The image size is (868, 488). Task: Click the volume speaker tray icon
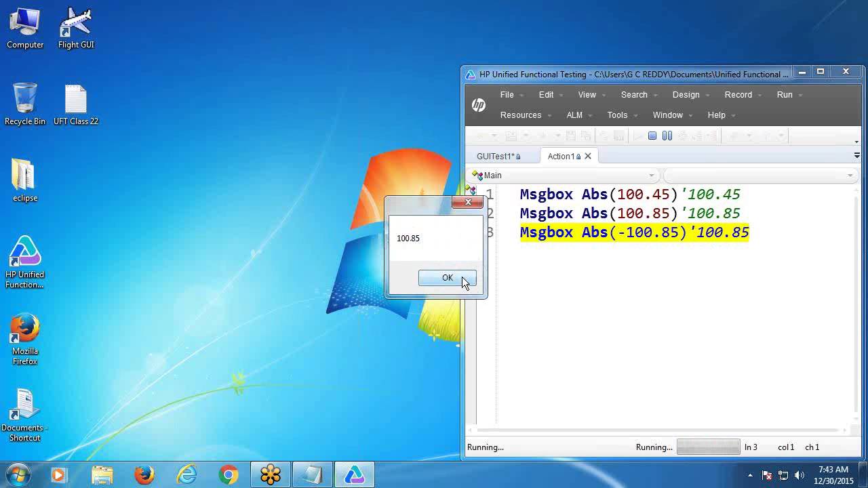799,475
